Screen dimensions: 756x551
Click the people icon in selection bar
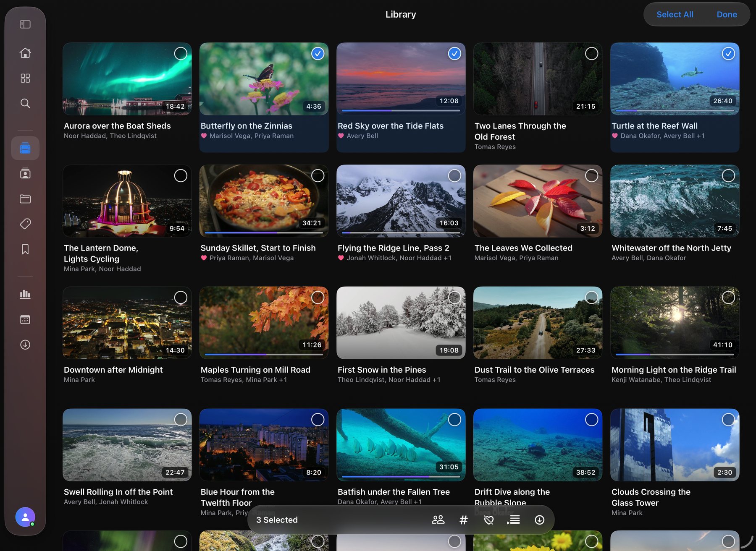(438, 520)
